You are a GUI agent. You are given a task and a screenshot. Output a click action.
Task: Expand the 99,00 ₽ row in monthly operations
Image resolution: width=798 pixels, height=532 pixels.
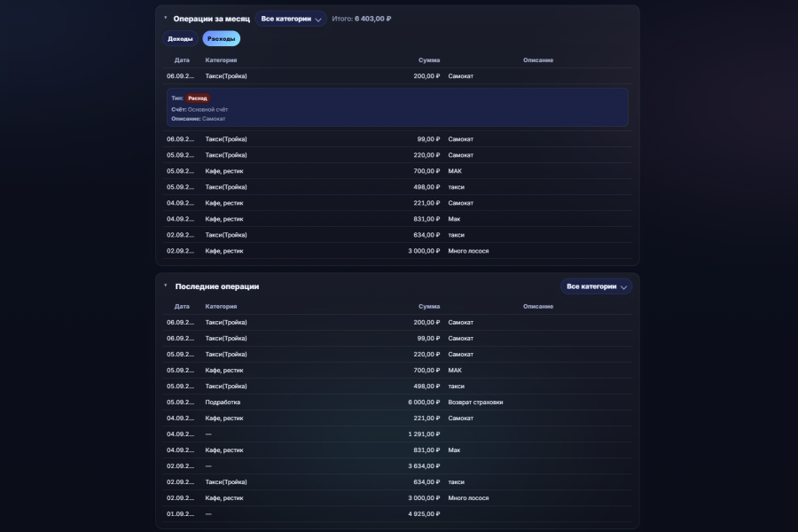[x=397, y=139]
